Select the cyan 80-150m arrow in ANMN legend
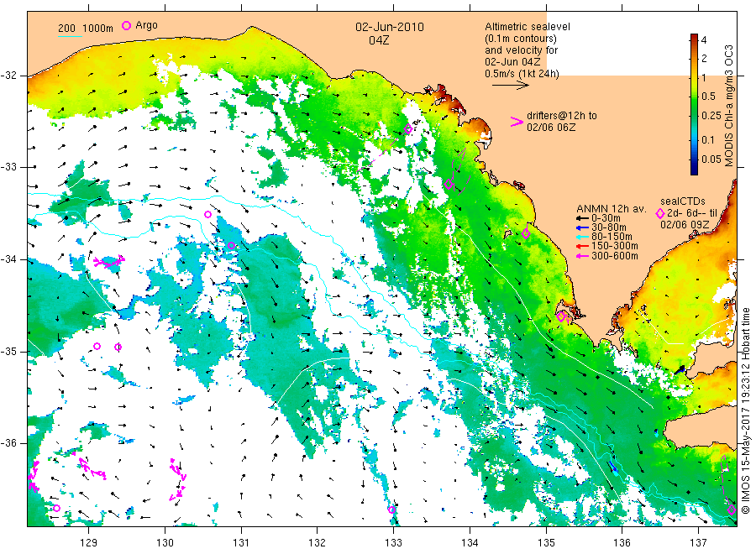The height and width of the screenshot is (554, 756). click(582, 237)
